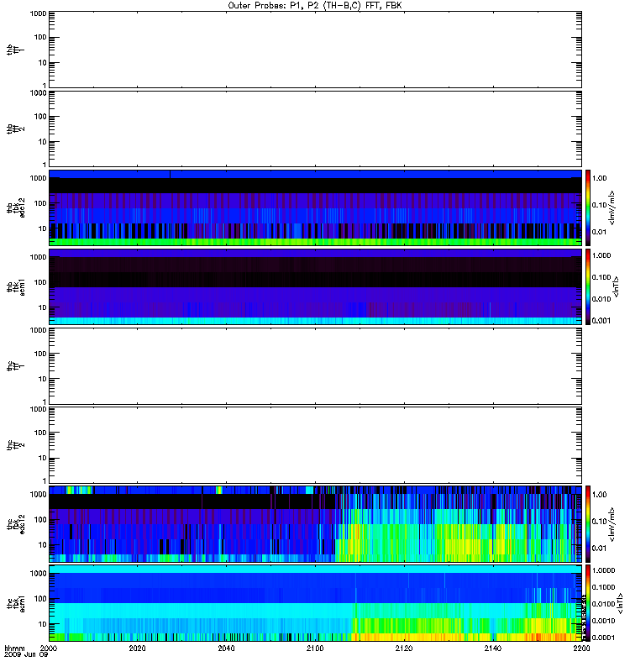Click the "thb fbk scm1" y-axis title
Image resolution: width=630 pixels, height=672 pixels.
pyautogui.click(x=16, y=286)
